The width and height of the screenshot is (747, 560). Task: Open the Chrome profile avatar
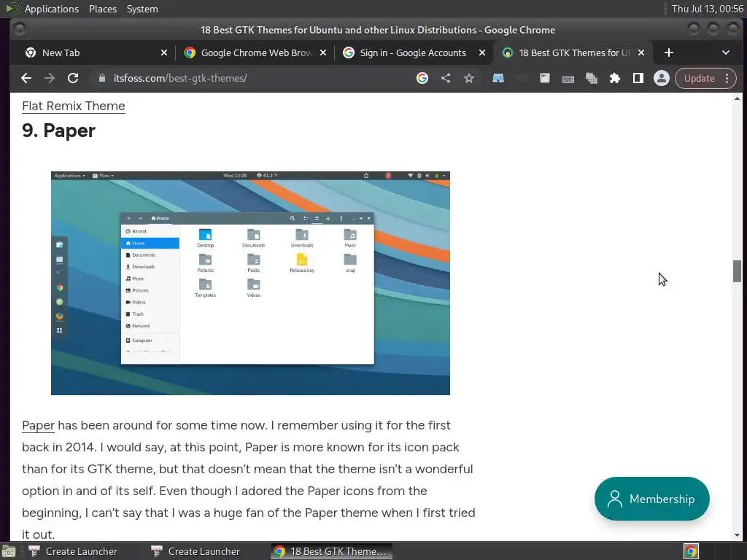[x=661, y=79]
